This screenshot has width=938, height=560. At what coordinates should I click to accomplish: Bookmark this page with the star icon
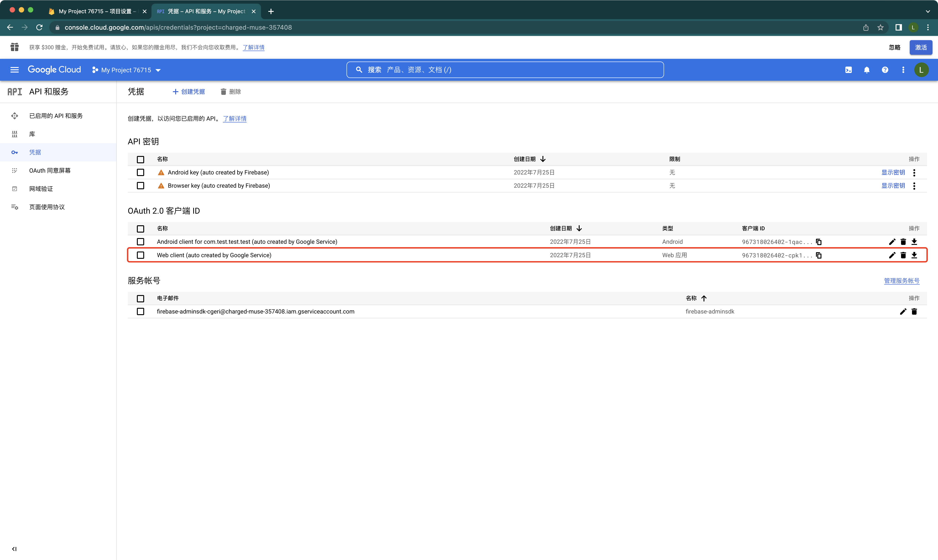[x=880, y=27]
